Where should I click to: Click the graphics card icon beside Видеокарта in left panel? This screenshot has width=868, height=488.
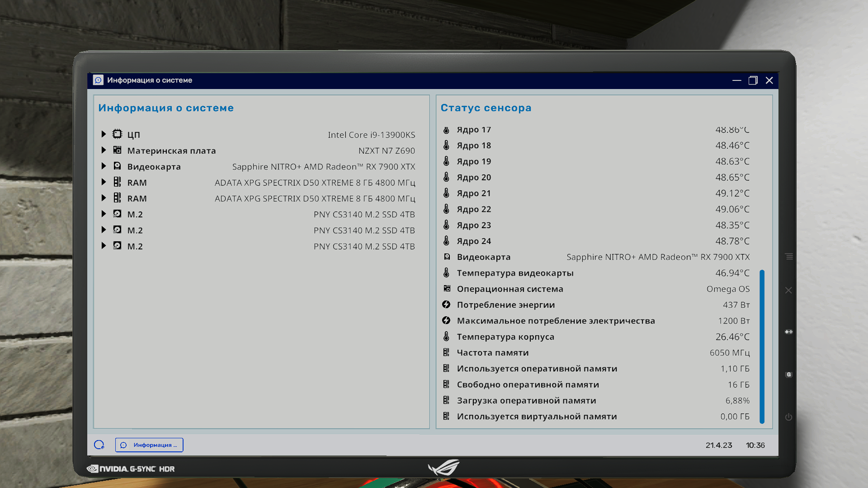point(117,166)
